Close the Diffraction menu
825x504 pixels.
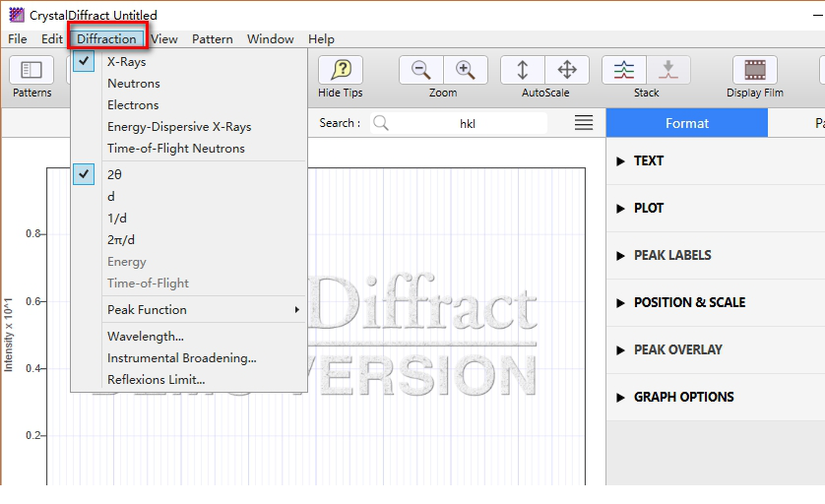(x=106, y=39)
